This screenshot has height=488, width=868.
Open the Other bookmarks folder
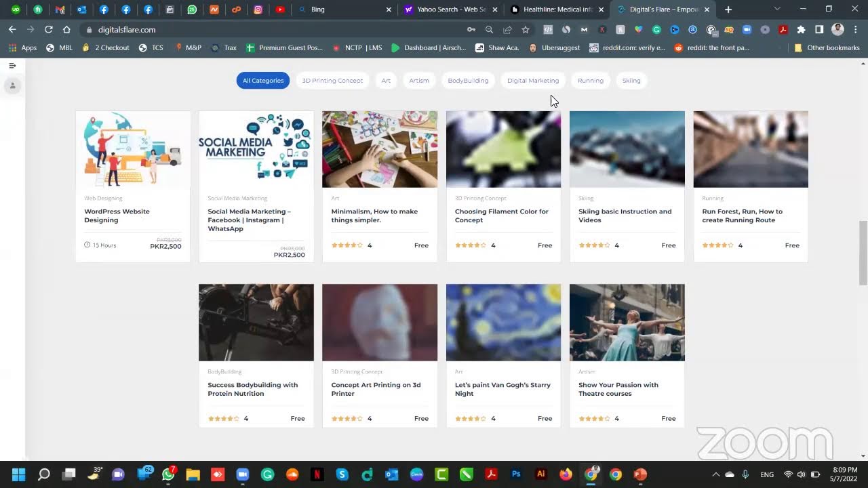tap(827, 48)
